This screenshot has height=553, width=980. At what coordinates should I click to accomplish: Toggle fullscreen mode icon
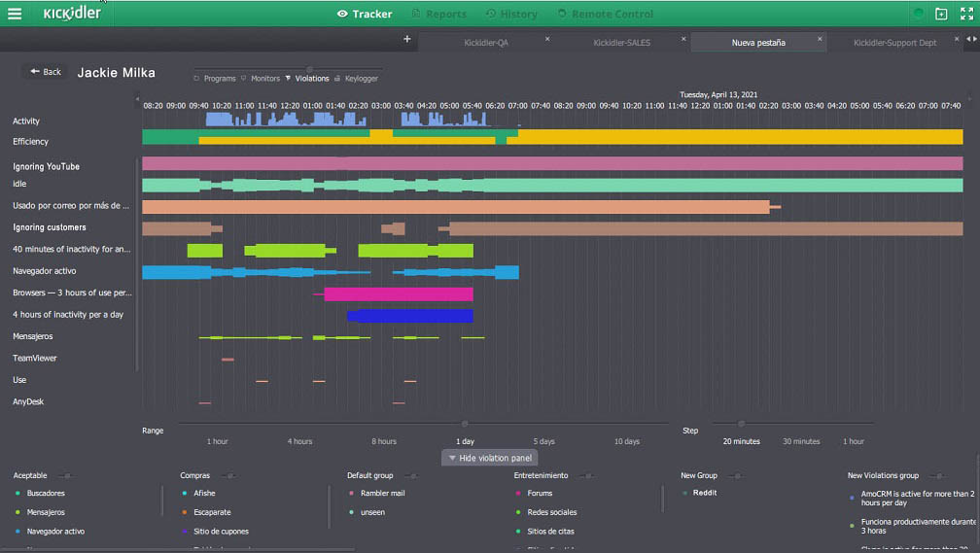966,14
